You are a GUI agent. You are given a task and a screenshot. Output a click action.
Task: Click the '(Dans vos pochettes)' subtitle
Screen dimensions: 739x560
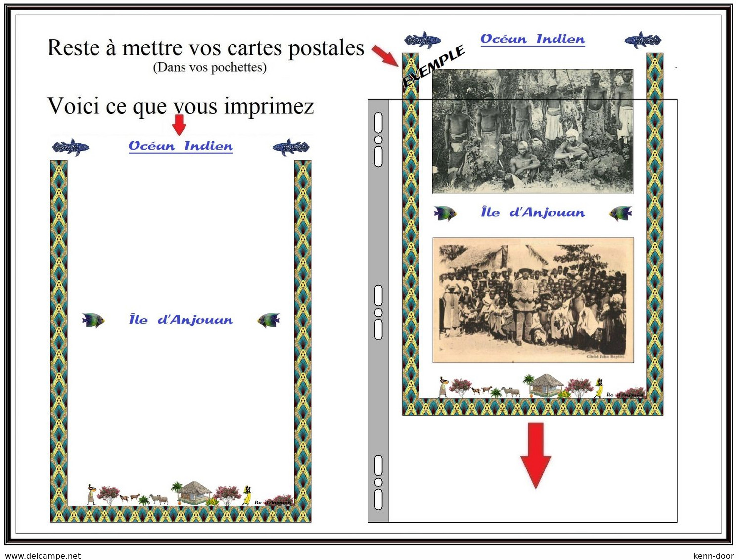210,67
